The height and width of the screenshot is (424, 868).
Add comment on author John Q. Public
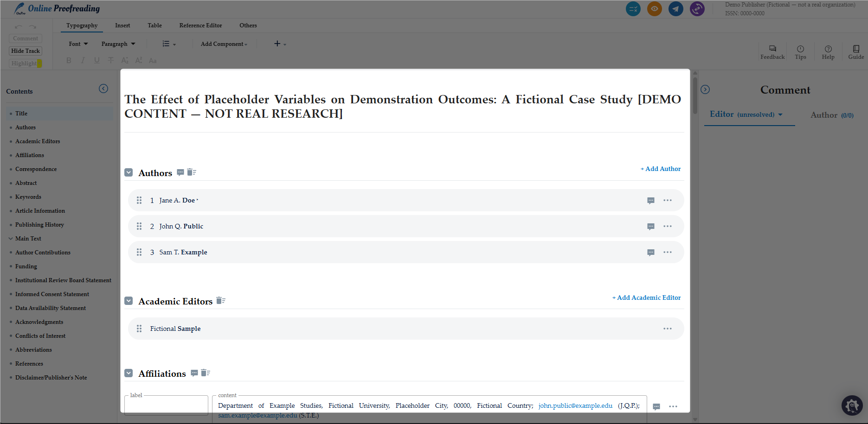click(651, 227)
